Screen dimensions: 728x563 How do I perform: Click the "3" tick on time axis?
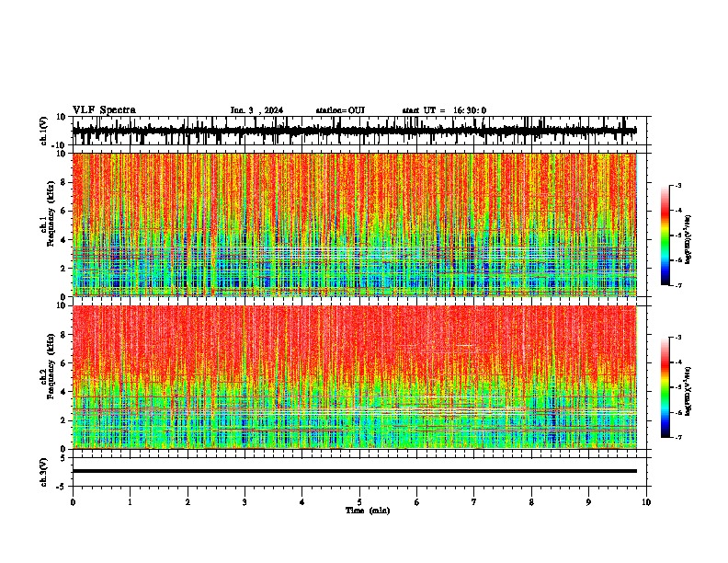(x=245, y=502)
